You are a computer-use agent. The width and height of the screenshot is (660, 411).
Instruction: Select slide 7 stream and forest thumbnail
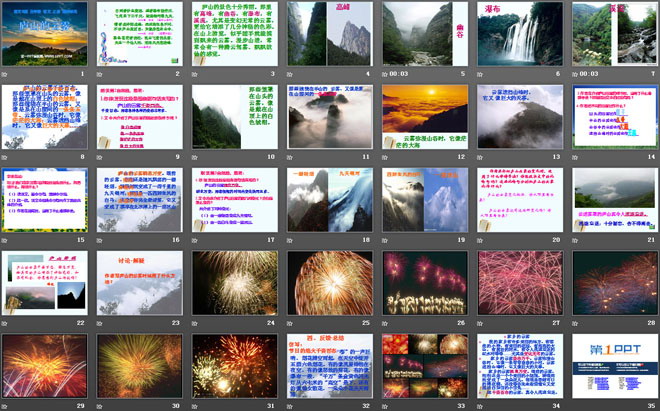coord(615,34)
